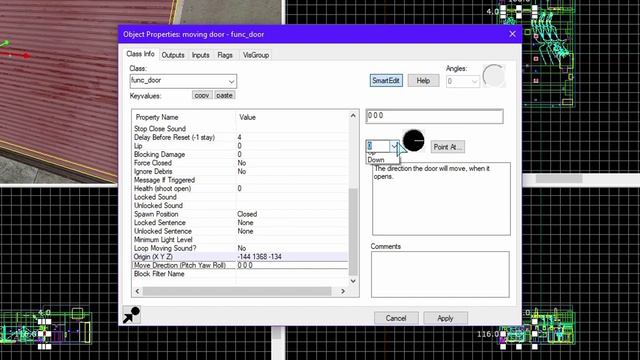Switch to the Outputs tab
The image size is (640, 360).
pyautogui.click(x=173, y=55)
